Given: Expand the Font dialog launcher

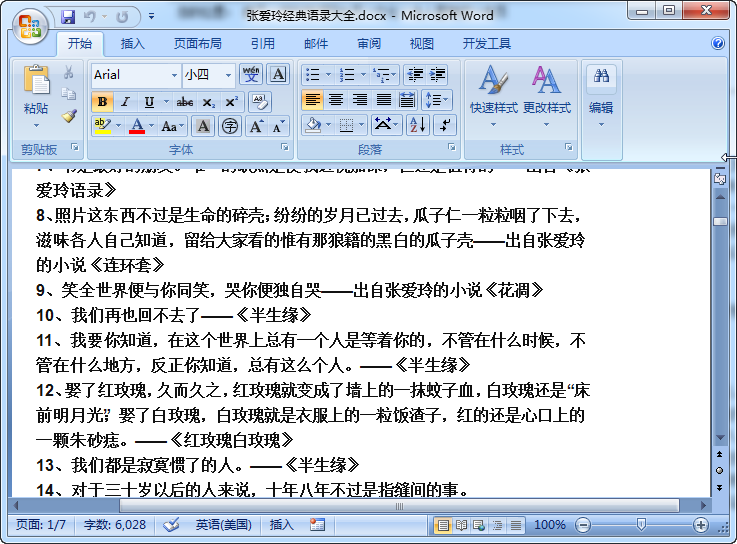Looking at the screenshot, I should click(284, 148).
